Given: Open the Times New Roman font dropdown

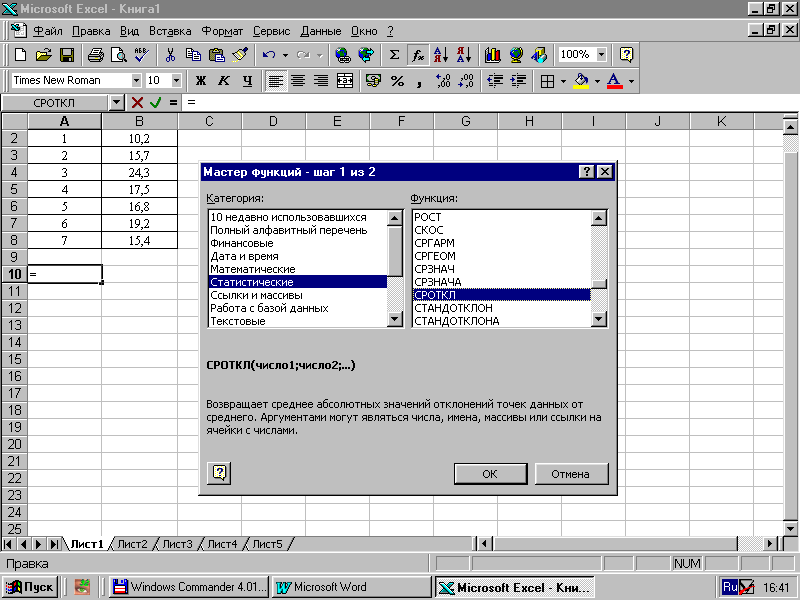Looking at the screenshot, I should point(136,80).
